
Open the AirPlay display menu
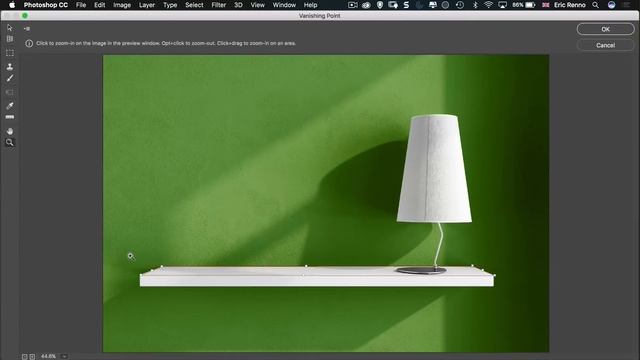tap(502, 5)
